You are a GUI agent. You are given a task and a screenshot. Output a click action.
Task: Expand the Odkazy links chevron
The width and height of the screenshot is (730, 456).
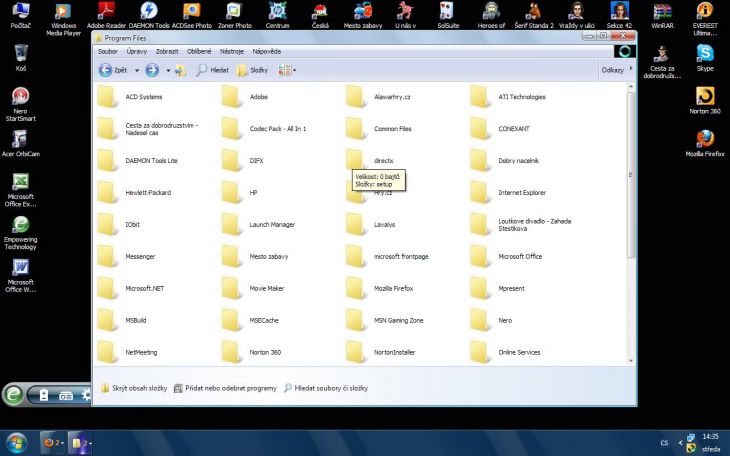[x=631, y=68]
